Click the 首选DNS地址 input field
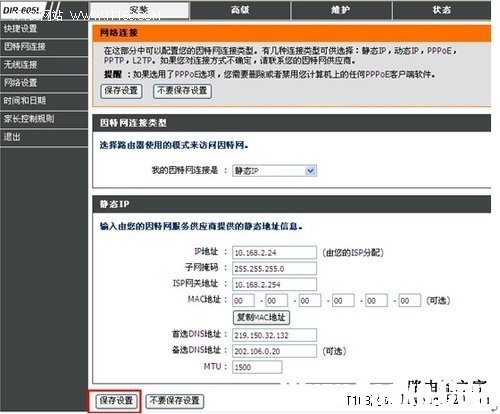The width and height of the screenshot is (500, 414). click(274, 335)
